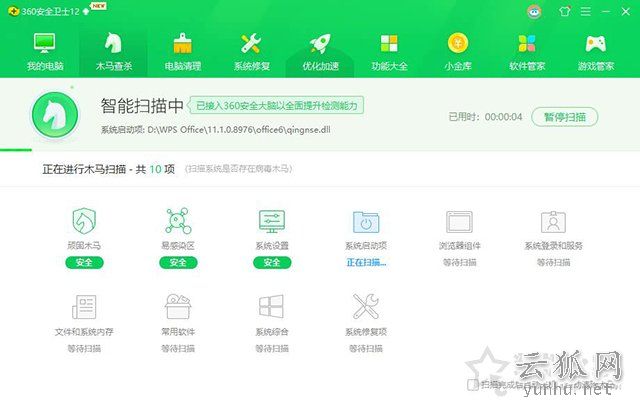Open the 功能大全 tab
This screenshot has width=640, height=403.
pyautogui.click(x=389, y=53)
